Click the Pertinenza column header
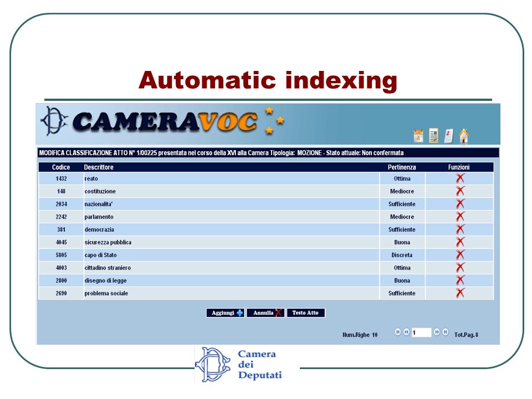The image size is (532, 399). 402,167
